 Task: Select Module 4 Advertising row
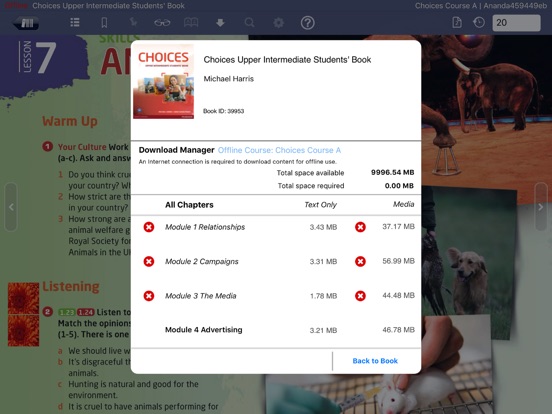[x=276, y=330]
